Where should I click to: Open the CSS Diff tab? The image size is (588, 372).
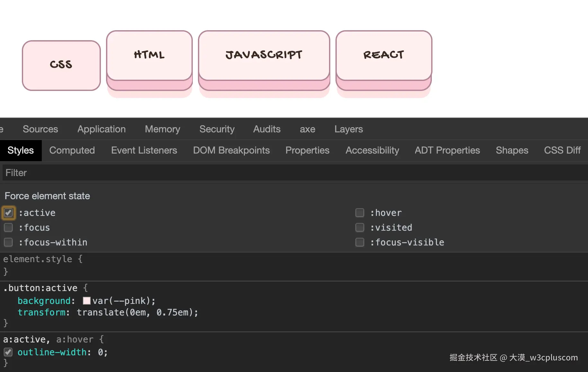click(x=562, y=150)
